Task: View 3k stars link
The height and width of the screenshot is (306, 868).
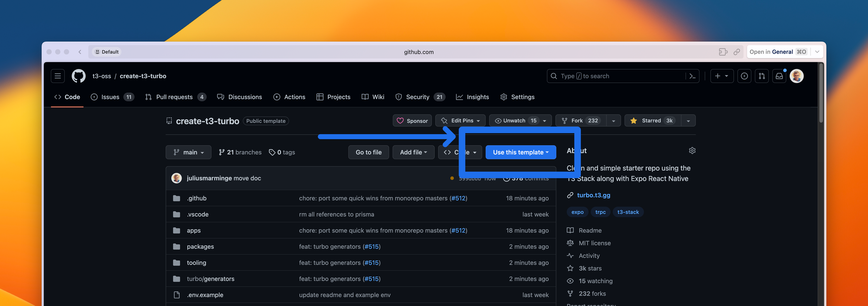Action: [x=585, y=268]
